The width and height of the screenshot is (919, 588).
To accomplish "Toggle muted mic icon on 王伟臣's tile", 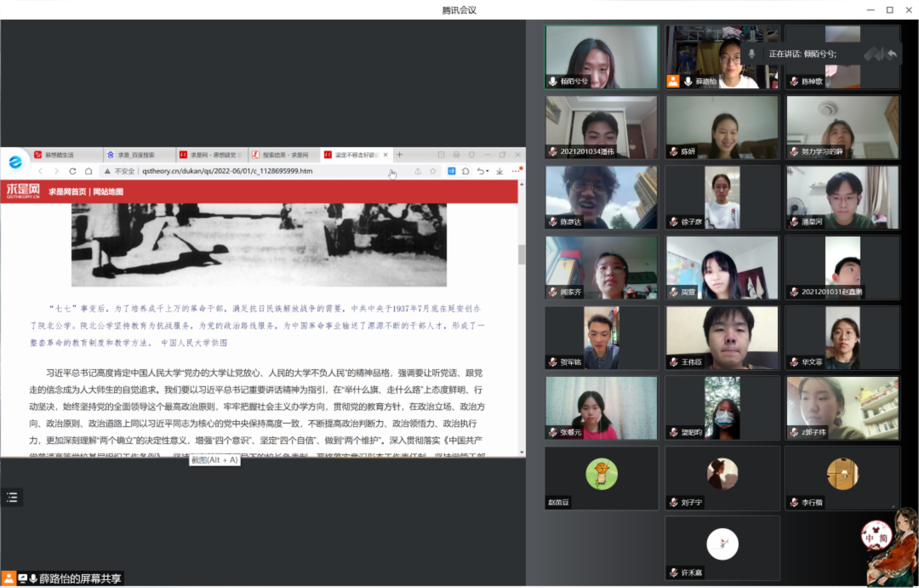I will 674,362.
